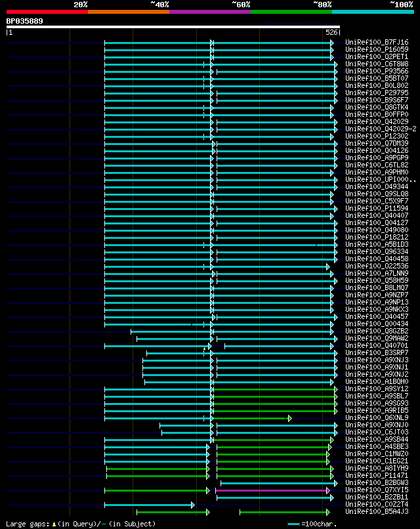Open hit UniRef100_P16059
This screenshot has height=529, width=420.
point(377,50)
